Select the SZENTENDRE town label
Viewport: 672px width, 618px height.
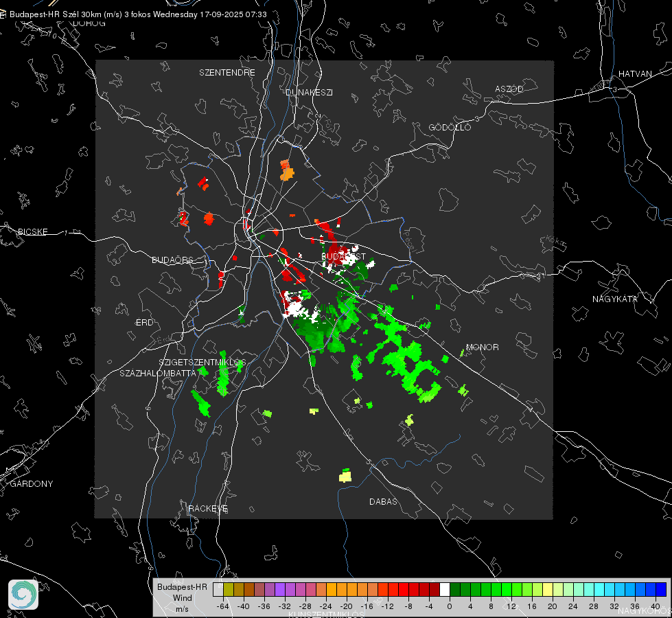click(227, 73)
